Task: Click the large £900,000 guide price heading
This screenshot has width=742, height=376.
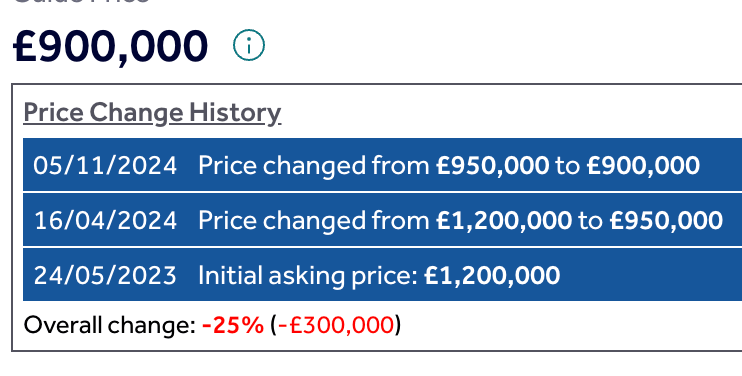Action: 110,46
